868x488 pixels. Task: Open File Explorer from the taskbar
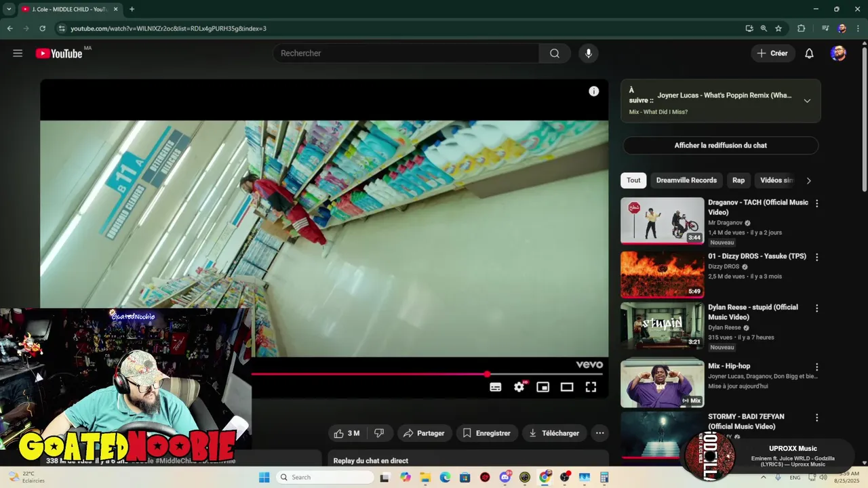click(425, 477)
